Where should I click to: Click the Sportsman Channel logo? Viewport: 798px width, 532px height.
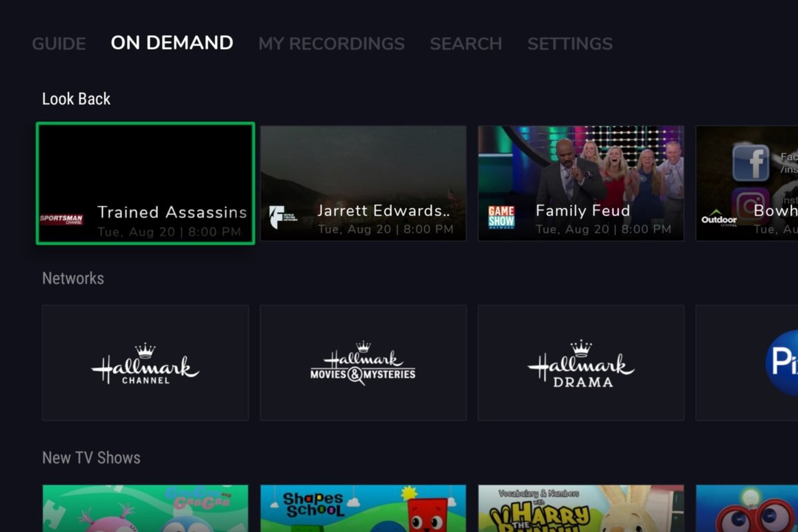click(62, 218)
